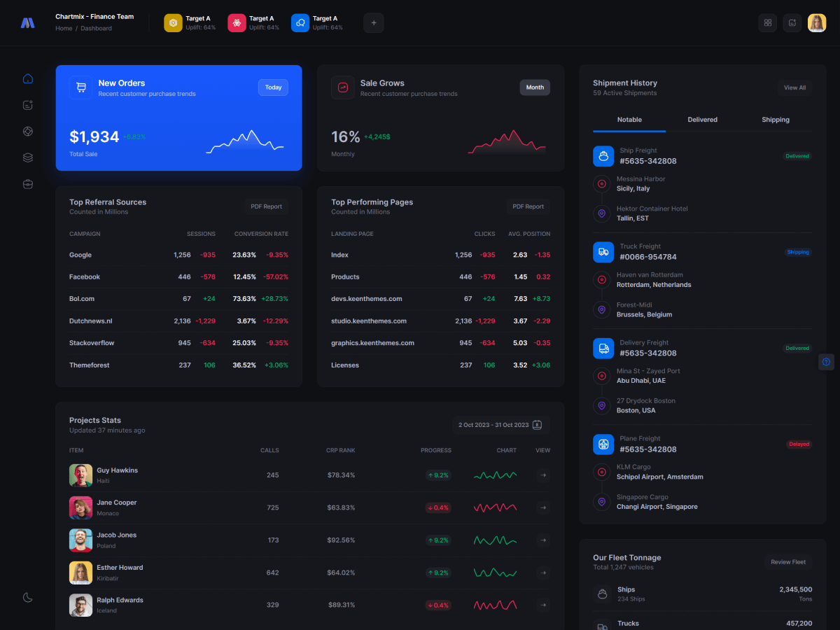Click View All in Shipment History
Image resolution: width=840 pixels, height=630 pixels.
tap(794, 87)
